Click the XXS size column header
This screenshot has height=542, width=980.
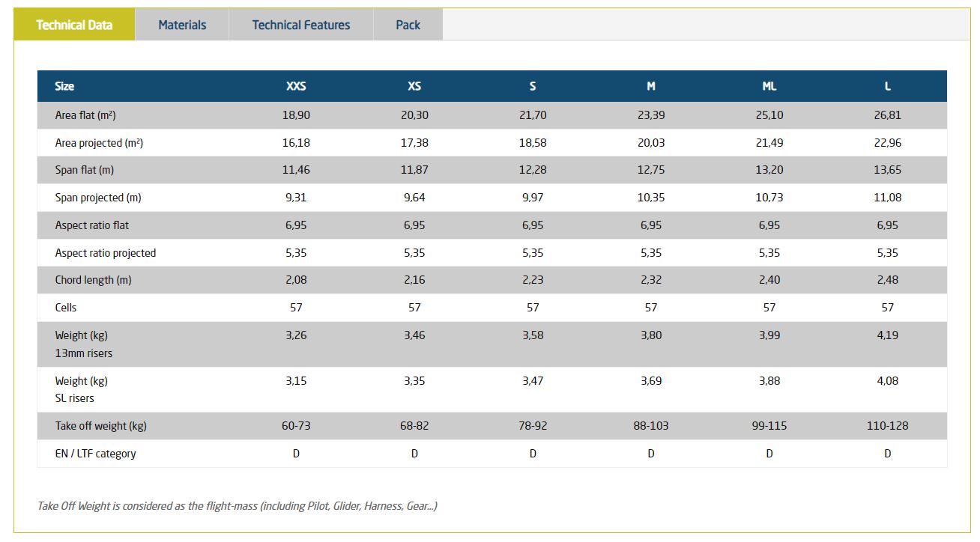(x=296, y=86)
